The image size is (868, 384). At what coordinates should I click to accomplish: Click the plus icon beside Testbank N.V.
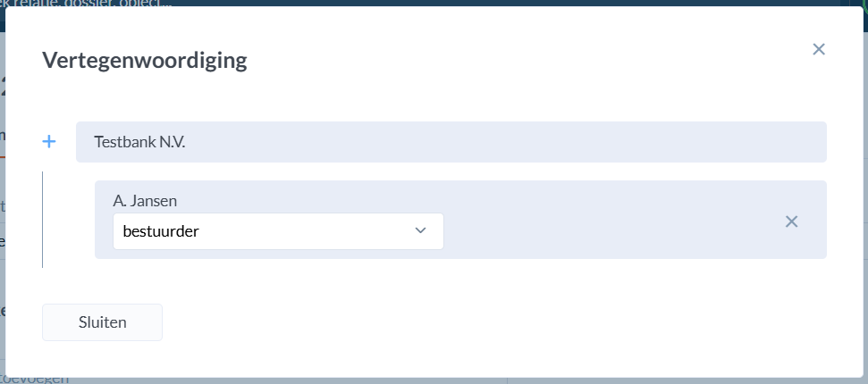(49, 142)
